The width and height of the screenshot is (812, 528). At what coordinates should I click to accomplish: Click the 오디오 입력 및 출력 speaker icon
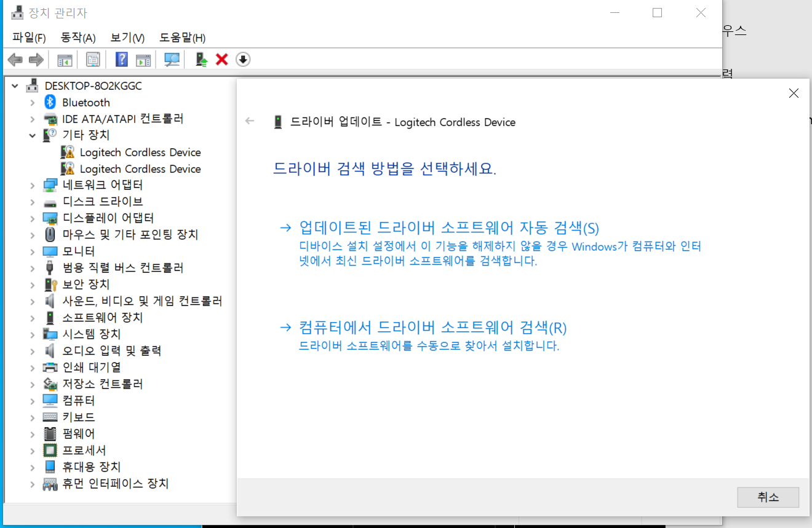pyautogui.click(x=50, y=351)
